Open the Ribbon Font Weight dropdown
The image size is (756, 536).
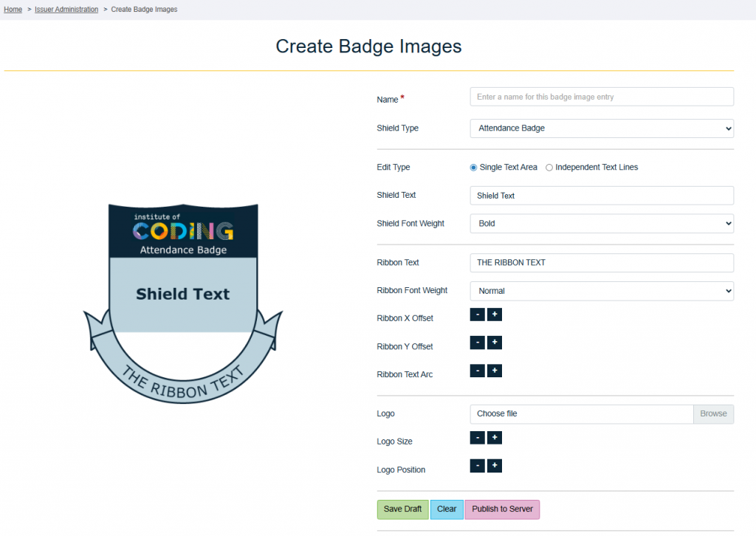[x=601, y=290]
